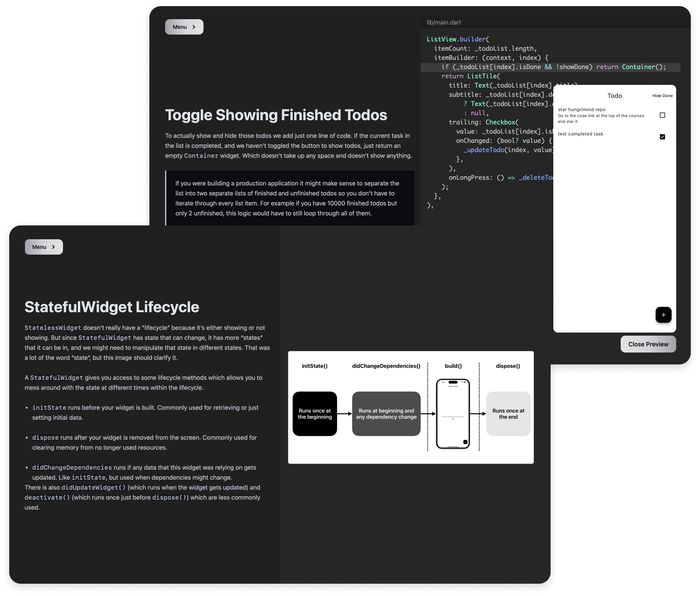Click the 'return ListTile(' code line
700x596 pixels.
click(471, 76)
